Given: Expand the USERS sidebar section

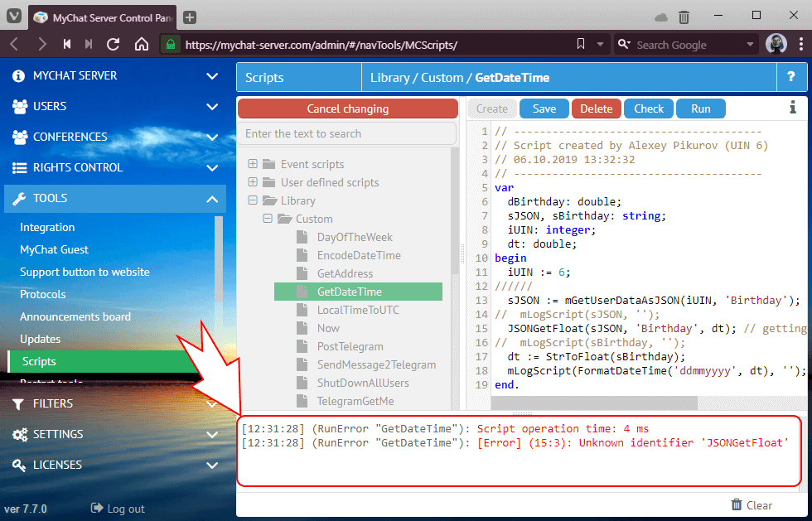Looking at the screenshot, I should 211,106.
